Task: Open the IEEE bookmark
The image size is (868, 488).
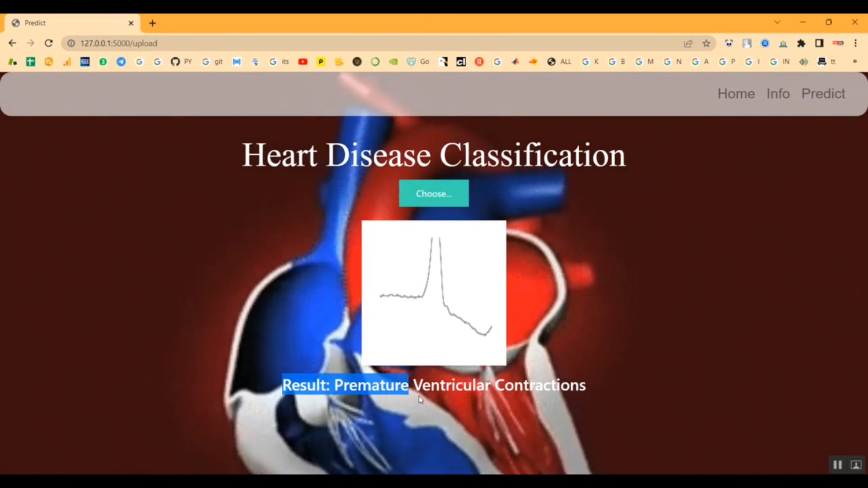Action: point(84,61)
